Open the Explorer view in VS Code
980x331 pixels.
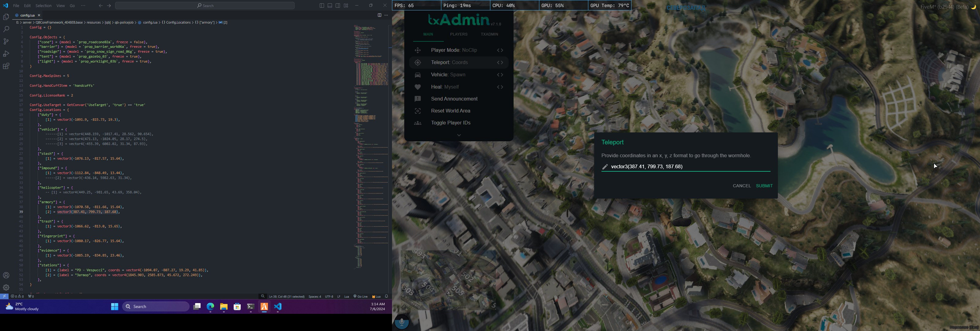(6, 17)
